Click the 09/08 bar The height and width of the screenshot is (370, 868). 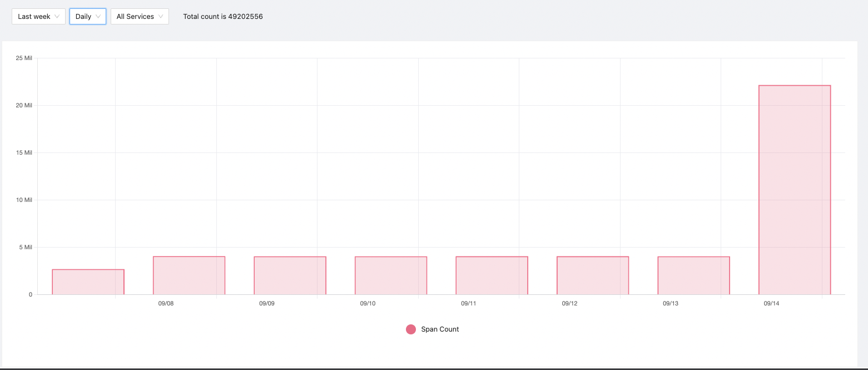pos(189,274)
